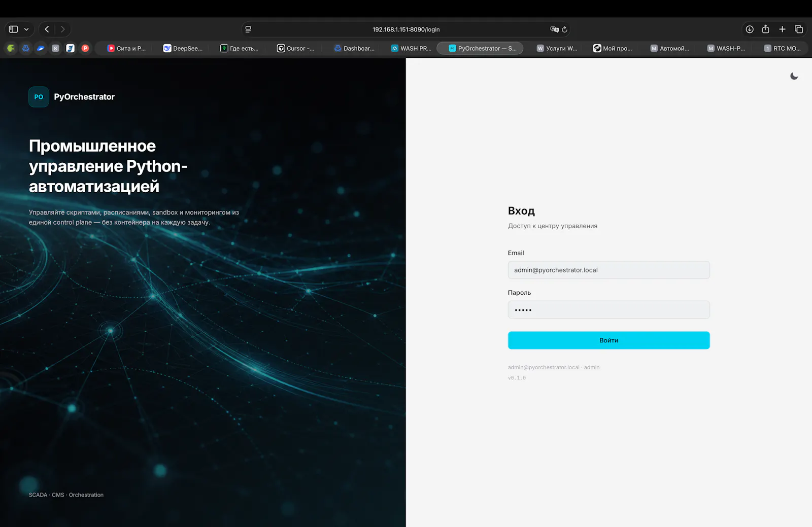Switch to the Cursor tab
This screenshot has width=812, height=527.
tap(296, 48)
